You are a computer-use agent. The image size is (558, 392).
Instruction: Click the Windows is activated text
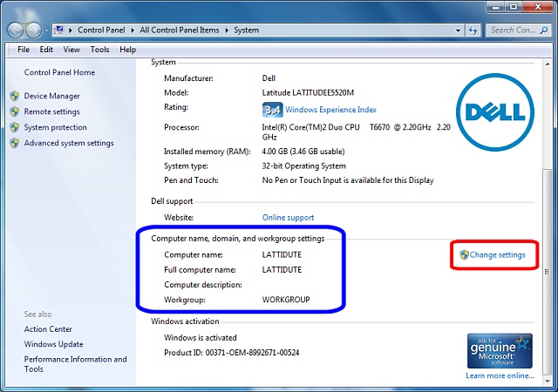pyautogui.click(x=201, y=338)
